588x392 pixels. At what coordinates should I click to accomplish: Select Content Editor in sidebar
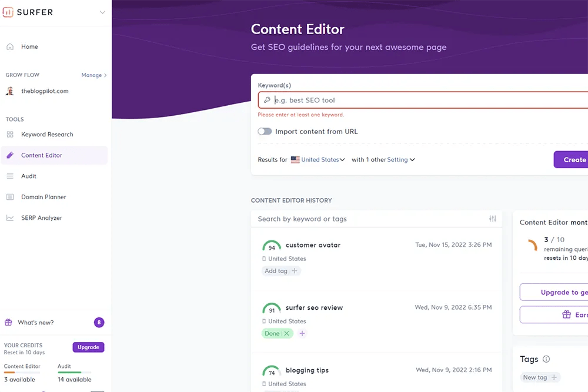(54, 155)
